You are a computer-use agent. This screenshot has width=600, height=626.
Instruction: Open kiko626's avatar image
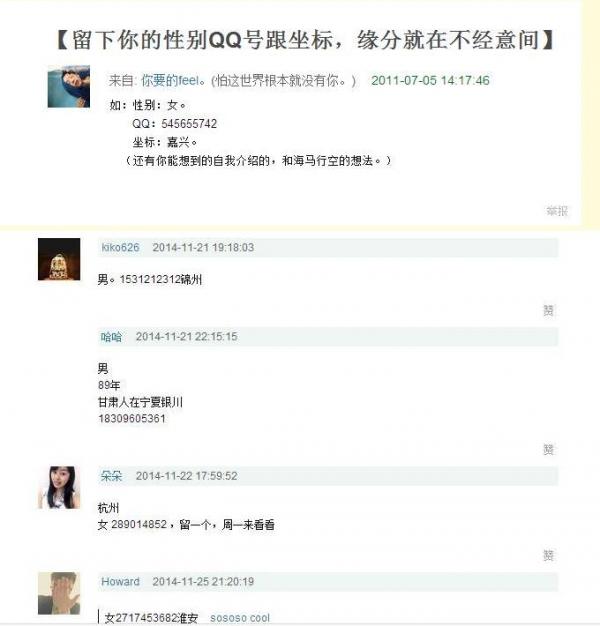(59, 260)
